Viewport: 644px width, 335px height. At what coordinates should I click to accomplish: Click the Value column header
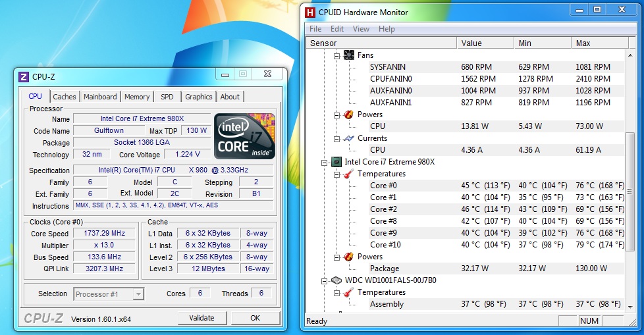(x=485, y=43)
